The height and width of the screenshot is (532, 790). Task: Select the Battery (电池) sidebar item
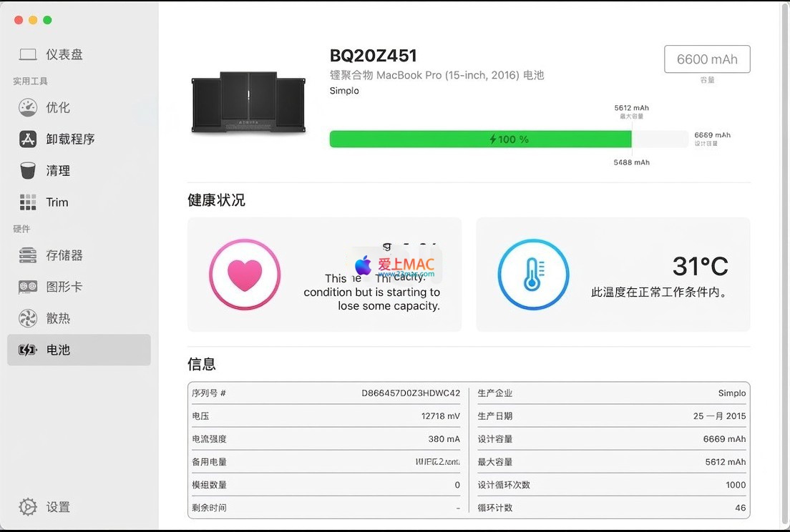79,350
